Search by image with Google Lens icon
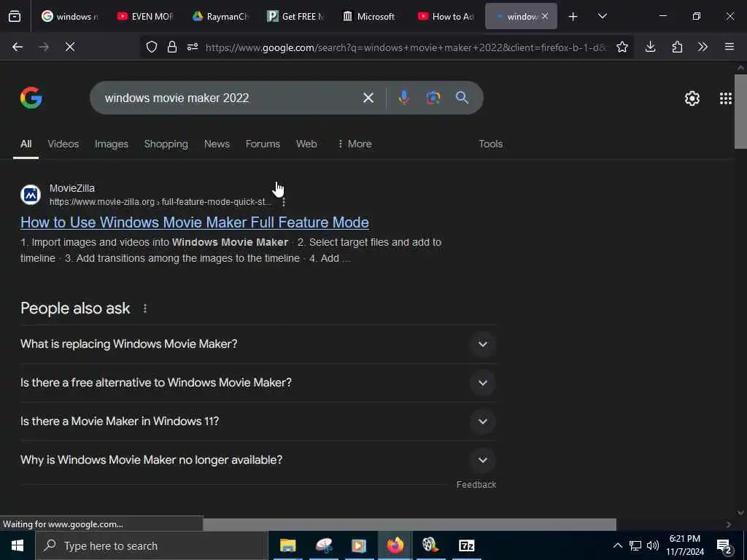 click(433, 98)
